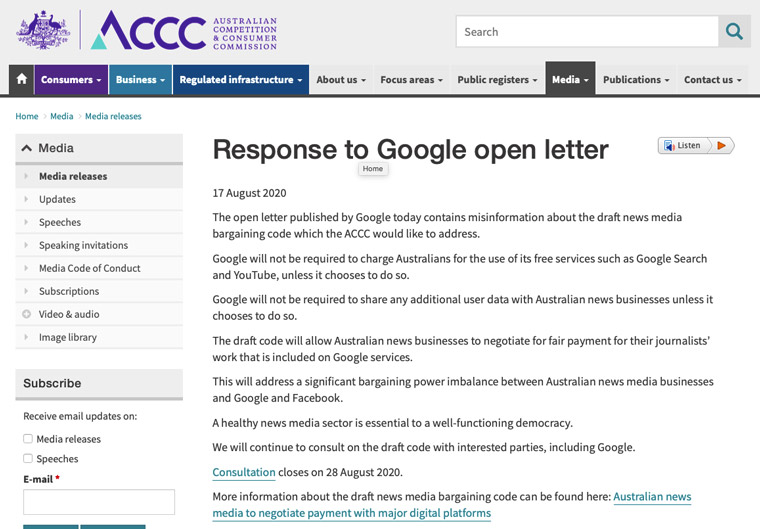Open Regulated infrastructure dropdown menu
The width and height of the screenshot is (760, 529).
[241, 80]
